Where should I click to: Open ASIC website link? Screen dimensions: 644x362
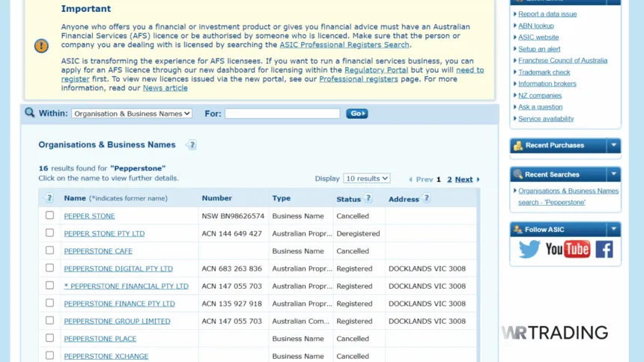point(538,37)
